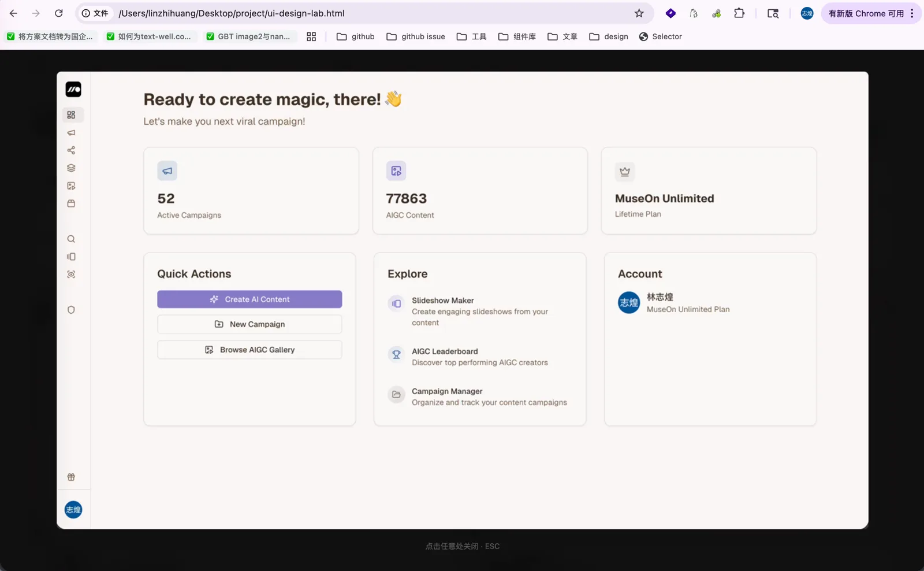Open the megaphone campaigns icon in sidebar
Image resolution: width=924 pixels, height=571 pixels.
[x=71, y=133]
